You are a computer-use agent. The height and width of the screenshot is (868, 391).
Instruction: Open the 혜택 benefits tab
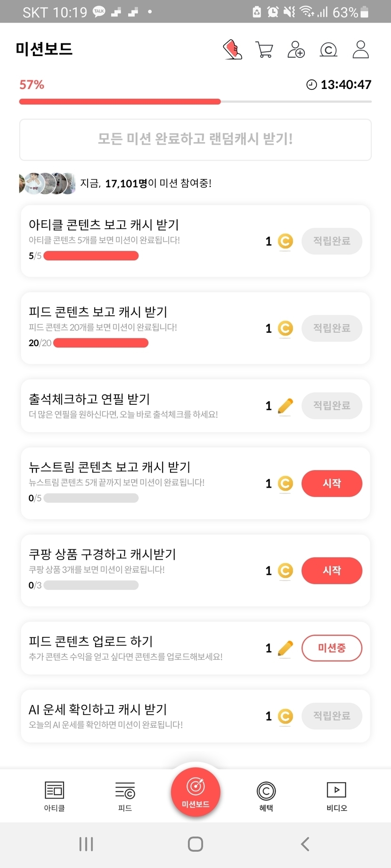click(x=266, y=796)
